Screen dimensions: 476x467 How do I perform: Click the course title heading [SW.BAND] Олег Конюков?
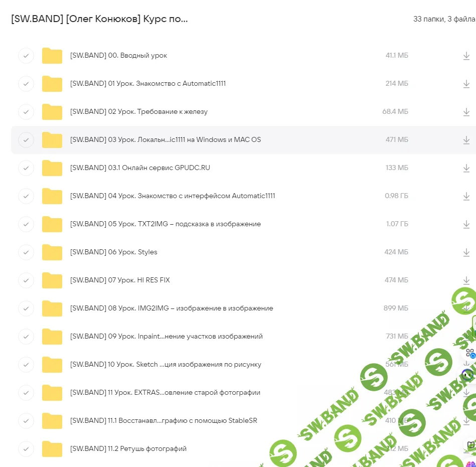[x=99, y=19]
